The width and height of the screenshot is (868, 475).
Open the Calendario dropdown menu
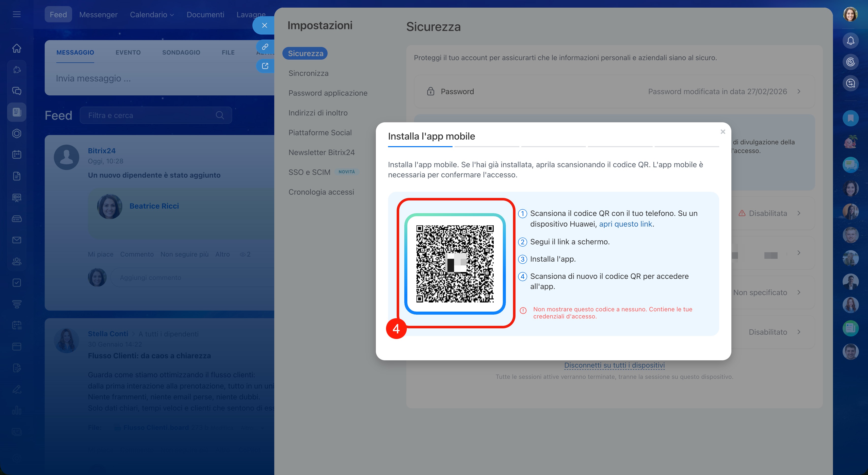tap(152, 14)
